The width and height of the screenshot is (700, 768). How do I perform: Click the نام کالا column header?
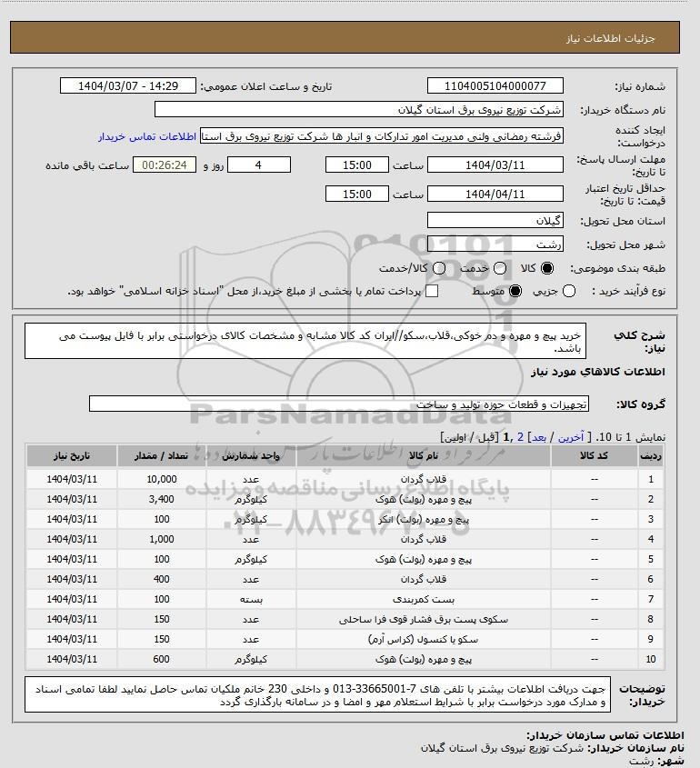pyautogui.click(x=424, y=455)
